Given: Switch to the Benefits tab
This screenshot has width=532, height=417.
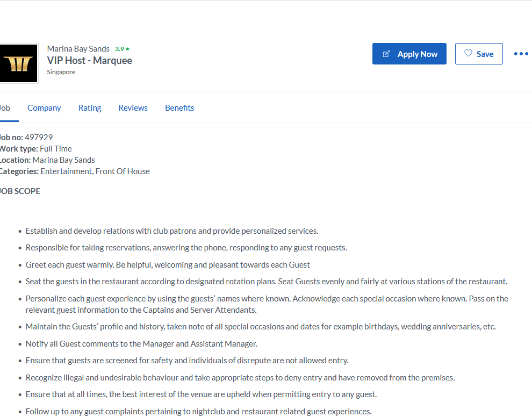Looking at the screenshot, I should pyautogui.click(x=179, y=108).
